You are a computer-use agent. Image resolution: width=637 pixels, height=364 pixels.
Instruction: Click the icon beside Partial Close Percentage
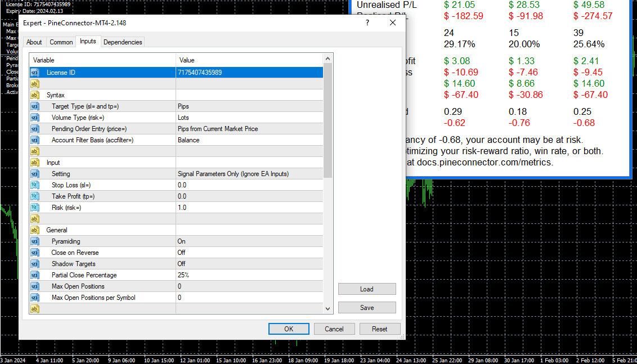point(35,275)
